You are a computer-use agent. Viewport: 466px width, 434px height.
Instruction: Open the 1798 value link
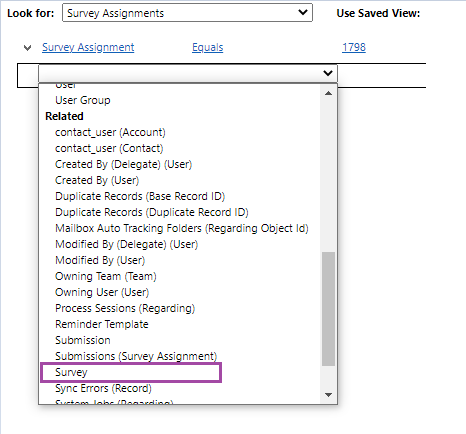354,47
